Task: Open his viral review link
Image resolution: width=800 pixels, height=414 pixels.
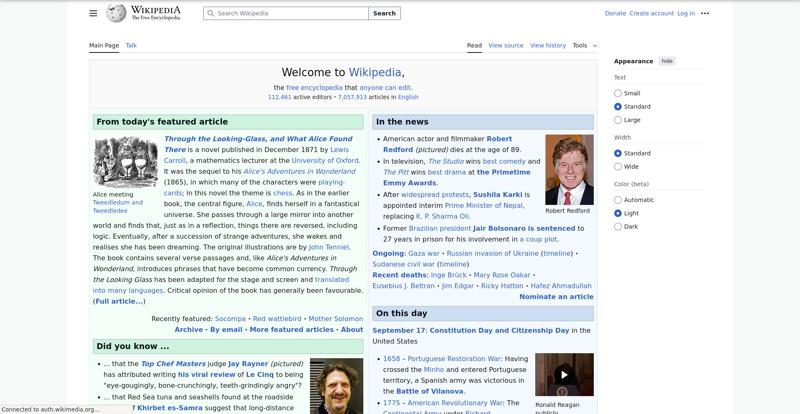Action: 207,375
